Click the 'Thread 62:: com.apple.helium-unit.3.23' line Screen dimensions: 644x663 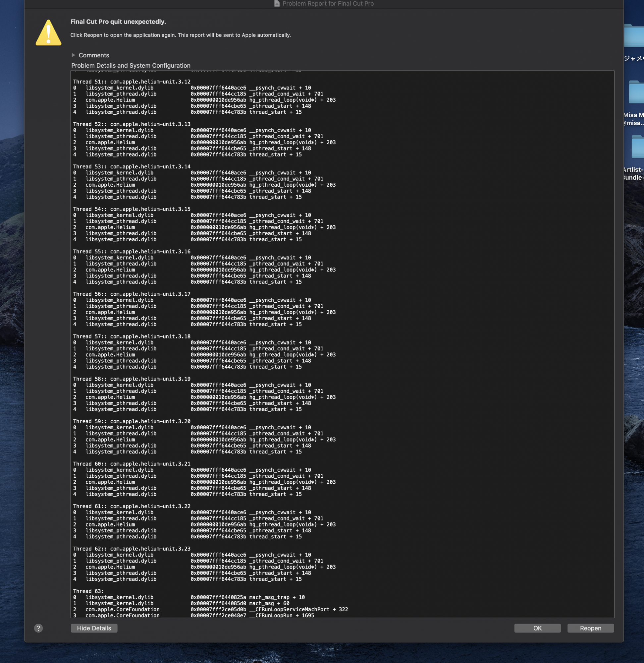tap(132, 549)
